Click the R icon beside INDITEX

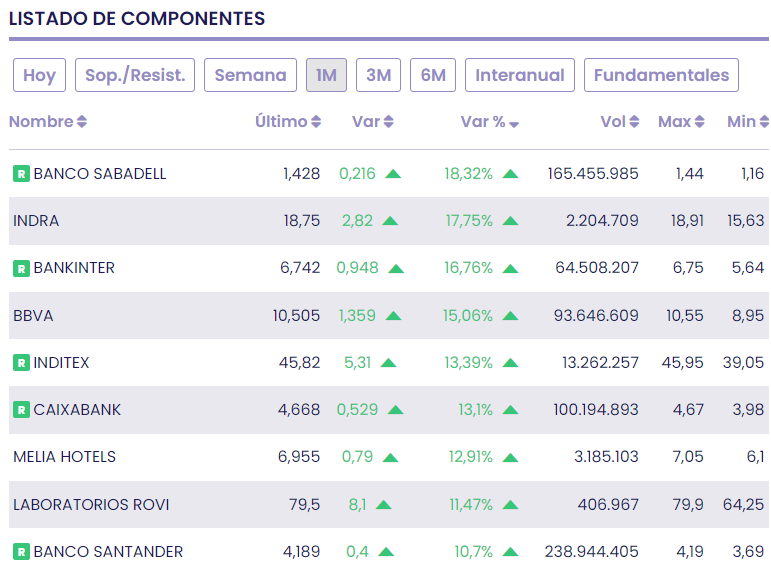21,363
